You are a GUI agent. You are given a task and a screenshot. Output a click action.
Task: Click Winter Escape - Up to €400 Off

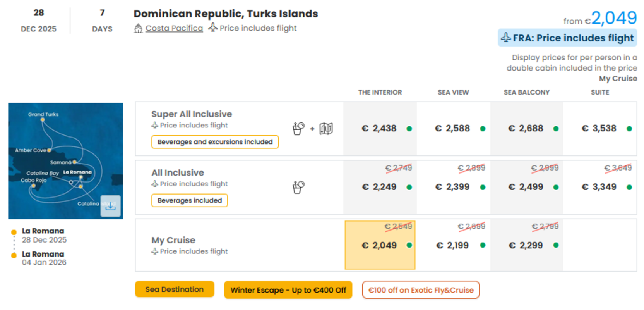288,290
